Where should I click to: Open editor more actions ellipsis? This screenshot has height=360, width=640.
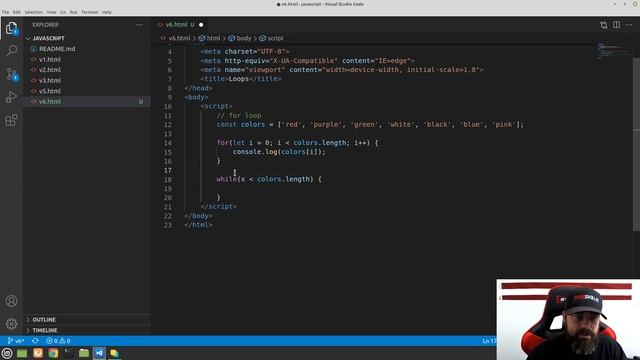629,25
